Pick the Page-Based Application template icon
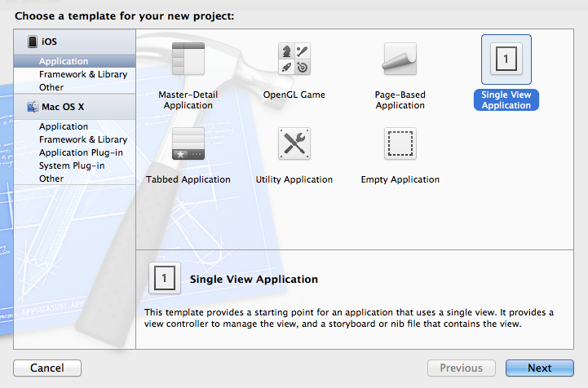The height and width of the screenshot is (388, 588). pos(400,59)
